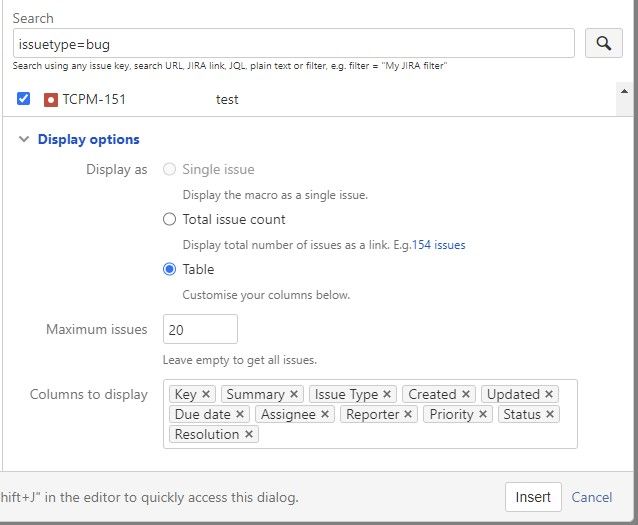The image size is (638, 525).
Task: Select the Table display radio option
Action: click(x=169, y=269)
